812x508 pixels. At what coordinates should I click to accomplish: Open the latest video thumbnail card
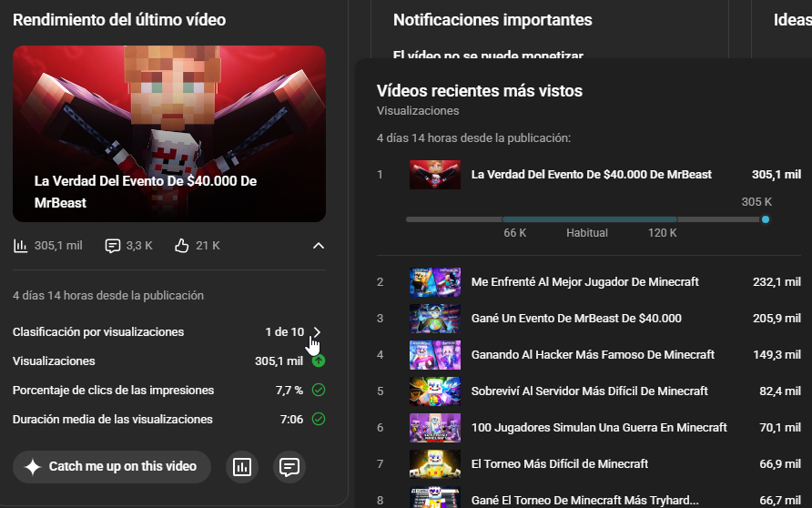(x=169, y=134)
